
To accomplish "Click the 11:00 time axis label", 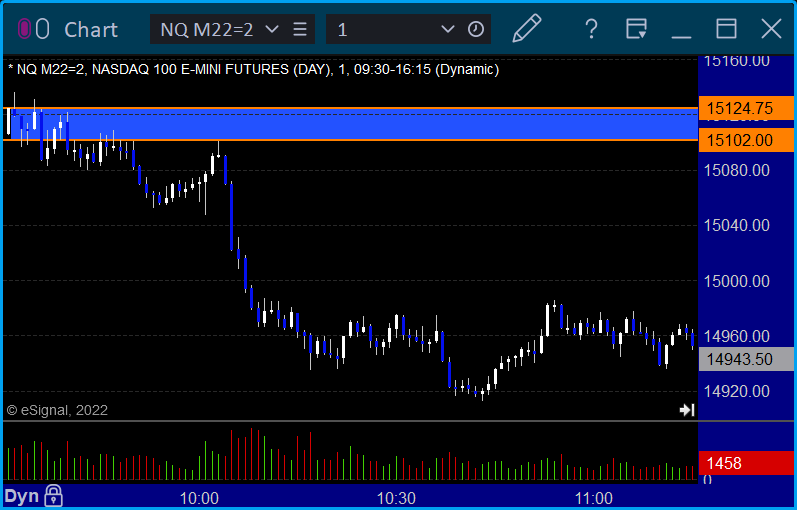I will click(593, 498).
